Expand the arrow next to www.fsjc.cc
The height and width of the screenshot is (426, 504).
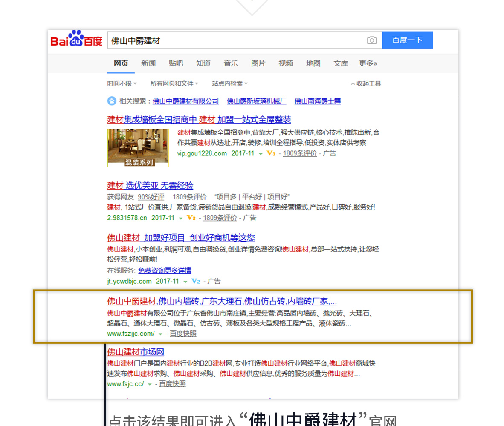[x=150, y=384]
